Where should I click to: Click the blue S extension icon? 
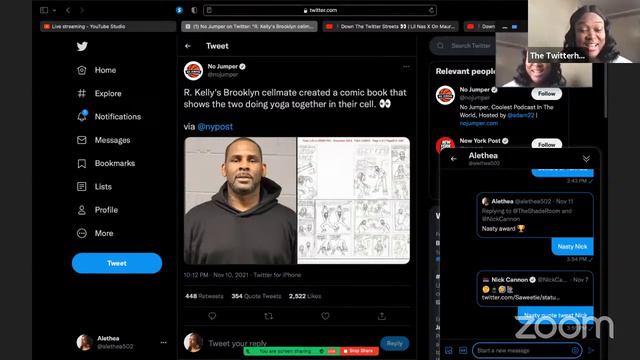[x=179, y=10]
